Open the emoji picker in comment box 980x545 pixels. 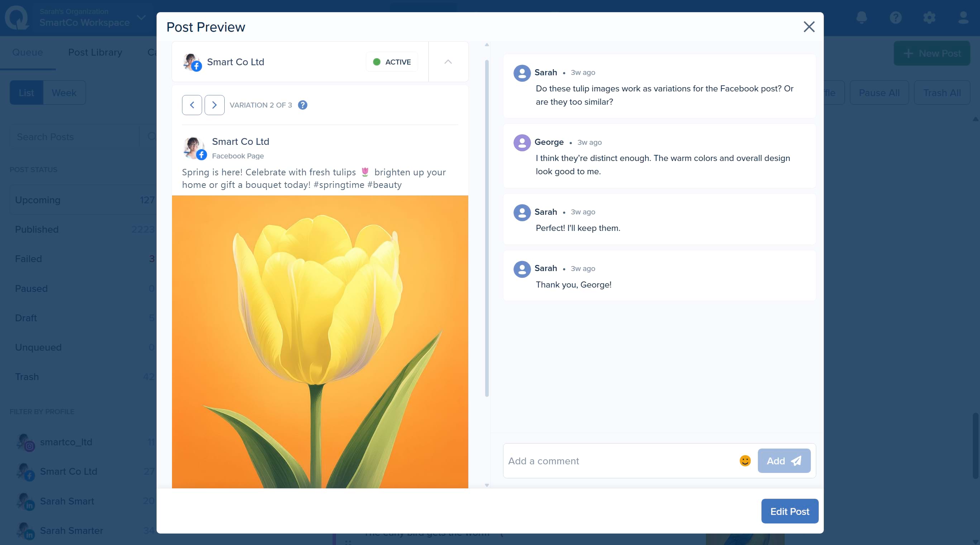[745, 461]
